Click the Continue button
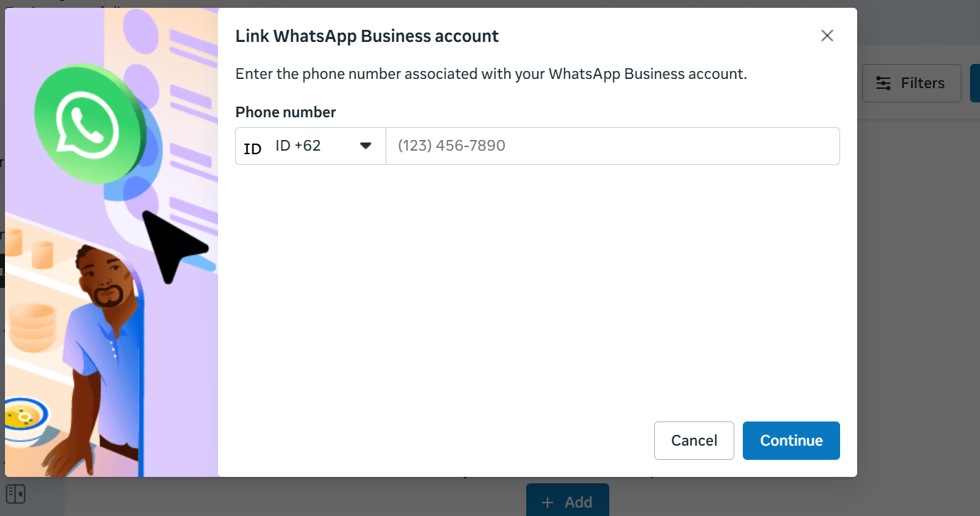980x516 pixels. (791, 441)
